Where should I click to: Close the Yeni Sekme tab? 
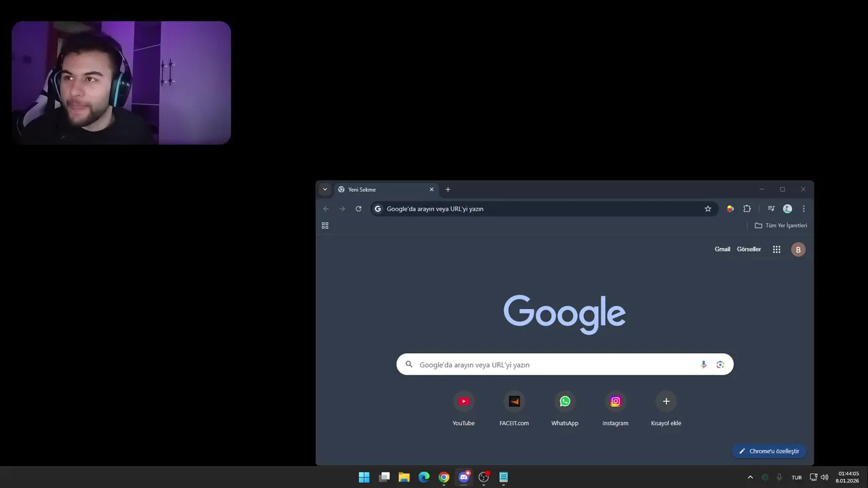pyautogui.click(x=431, y=190)
